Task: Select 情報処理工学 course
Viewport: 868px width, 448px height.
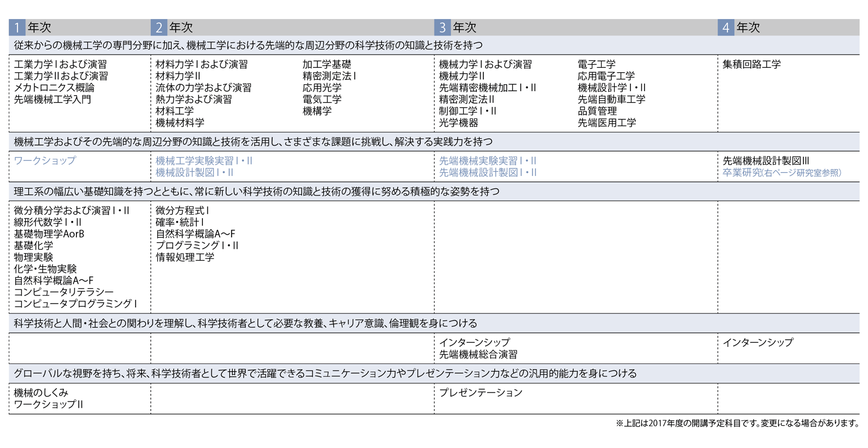Action: coord(185,257)
